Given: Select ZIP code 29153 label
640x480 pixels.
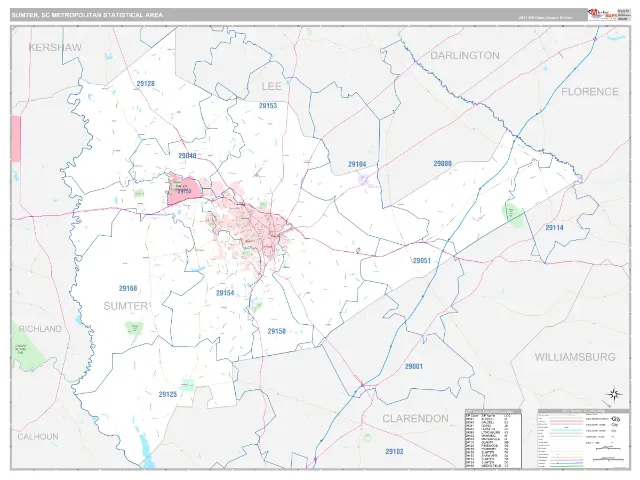Looking at the screenshot, I should pos(268,106).
